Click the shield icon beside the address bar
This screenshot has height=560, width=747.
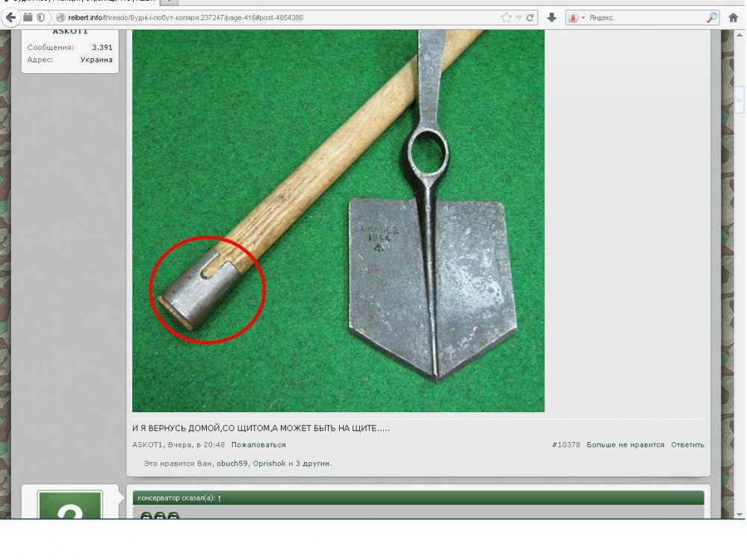[x=40, y=17]
